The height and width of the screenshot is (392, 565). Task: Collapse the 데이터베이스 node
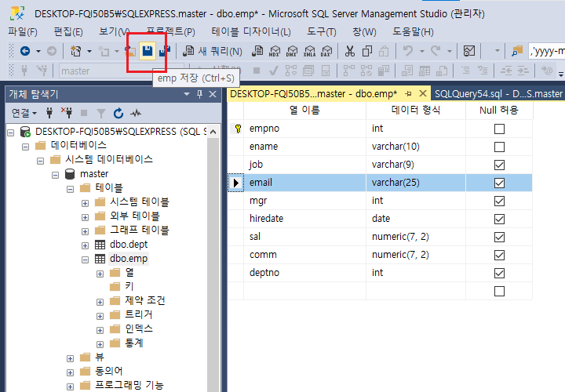(26, 147)
